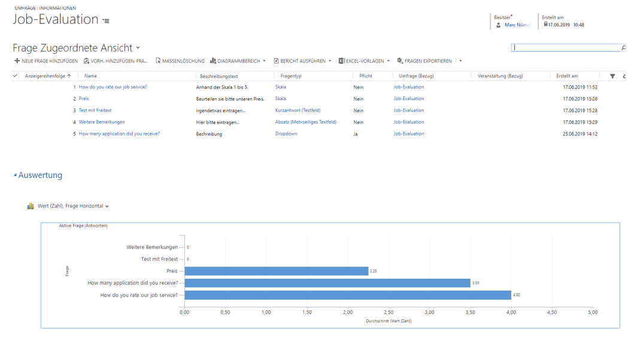
Task: Run Massenlöschung bulk delete command
Action: point(180,61)
